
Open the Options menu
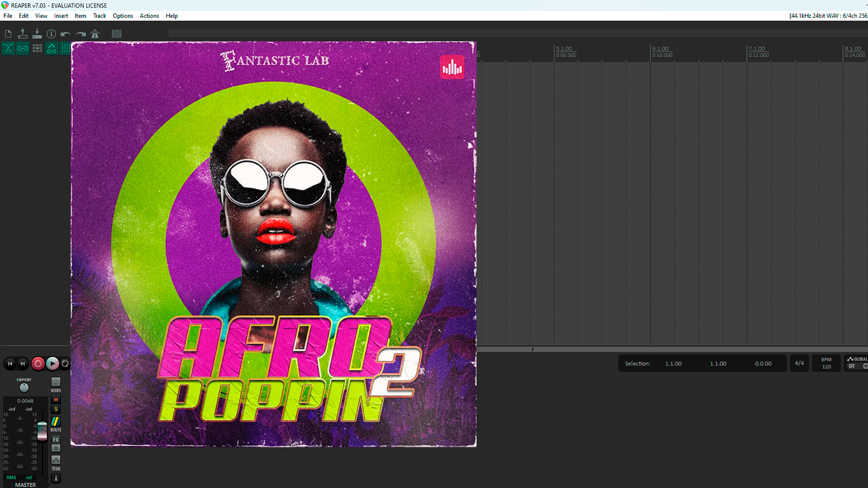click(x=123, y=16)
